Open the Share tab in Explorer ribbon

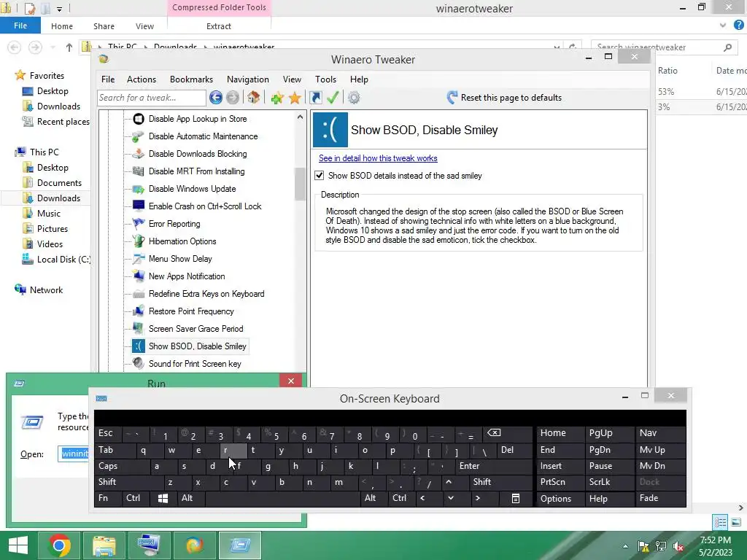(104, 26)
